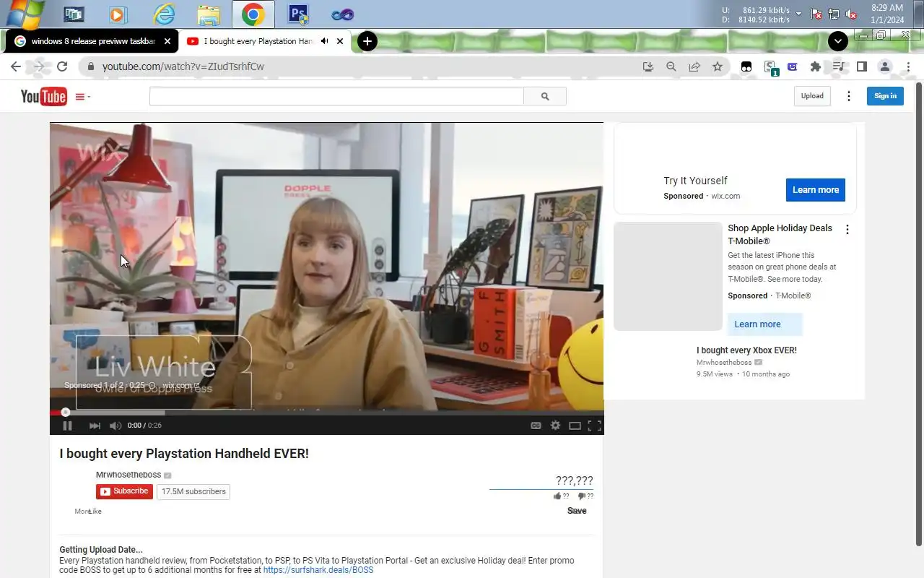Open Chrome's zoom indicator icon

point(671,66)
